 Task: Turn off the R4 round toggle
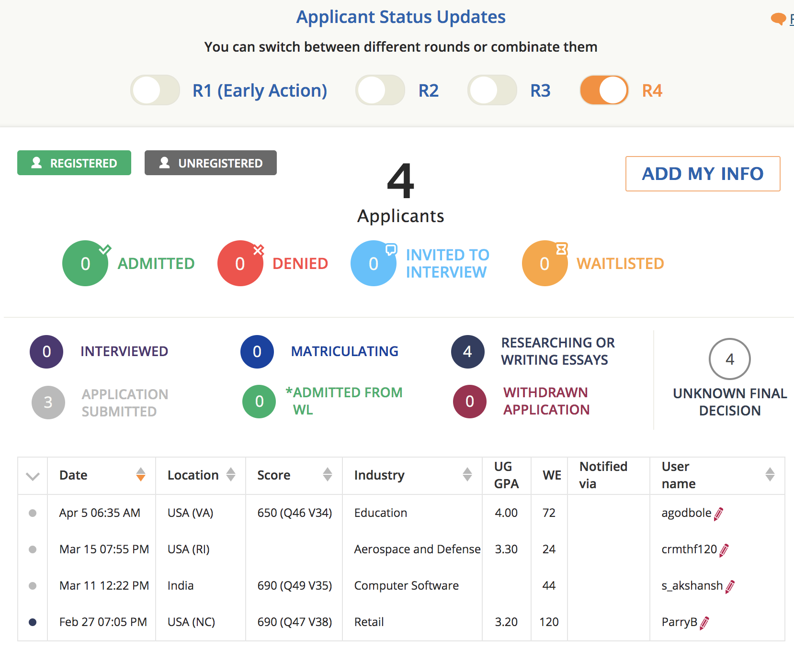click(604, 90)
